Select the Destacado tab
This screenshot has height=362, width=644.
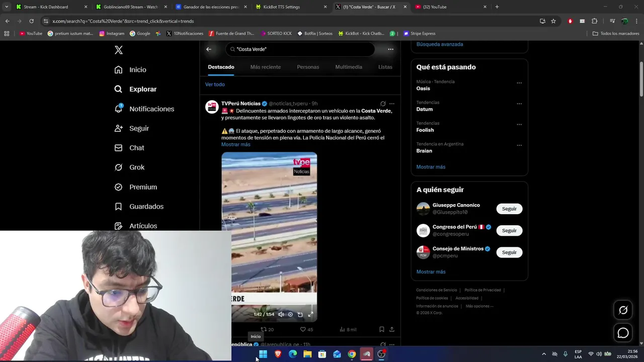pyautogui.click(x=221, y=67)
